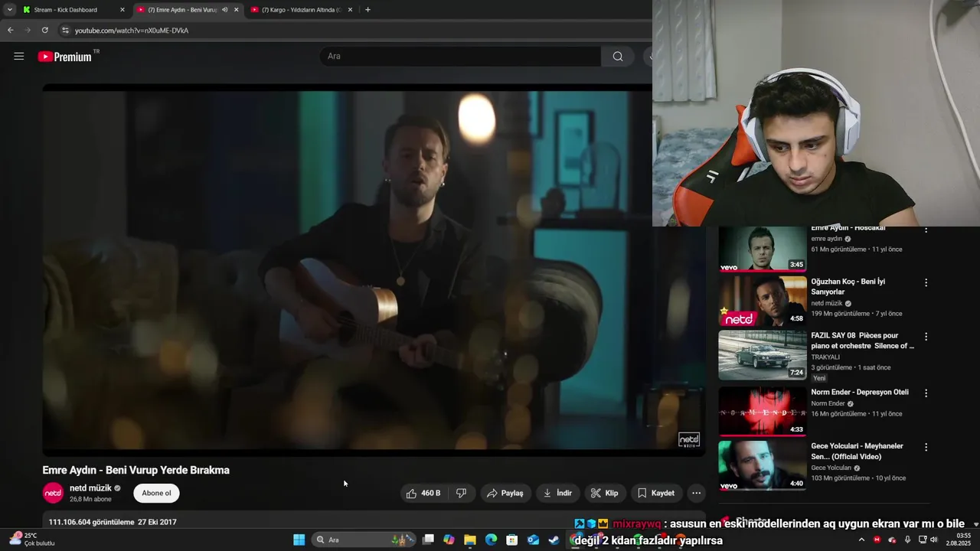Open the weather widget showing 25°C
The image size is (980, 551).
coord(32,540)
